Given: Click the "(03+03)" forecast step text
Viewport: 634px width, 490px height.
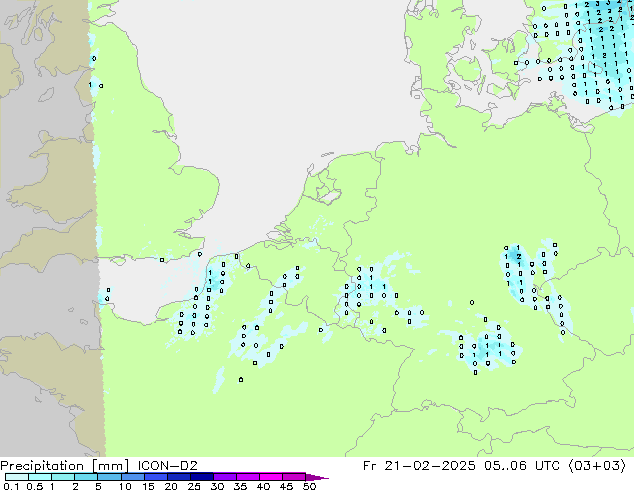Looking at the screenshot, I should pyautogui.click(x=597, y=466).
